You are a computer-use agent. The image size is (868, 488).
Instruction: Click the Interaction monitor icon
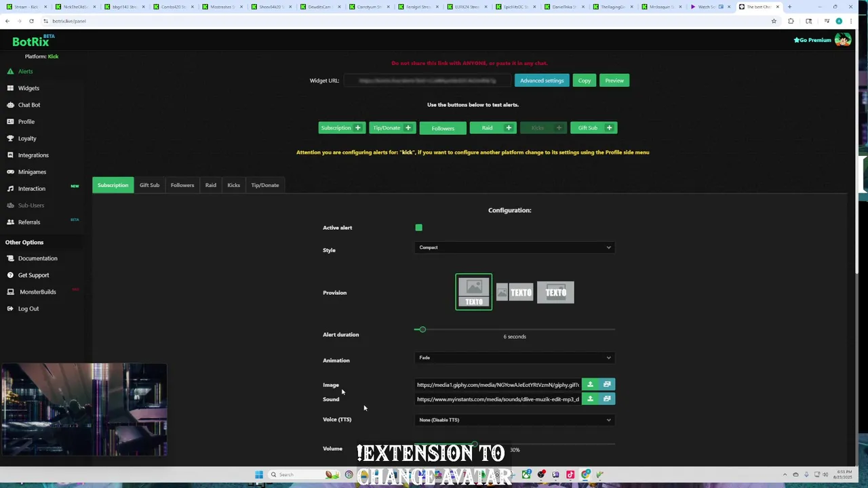pos(10,188)
